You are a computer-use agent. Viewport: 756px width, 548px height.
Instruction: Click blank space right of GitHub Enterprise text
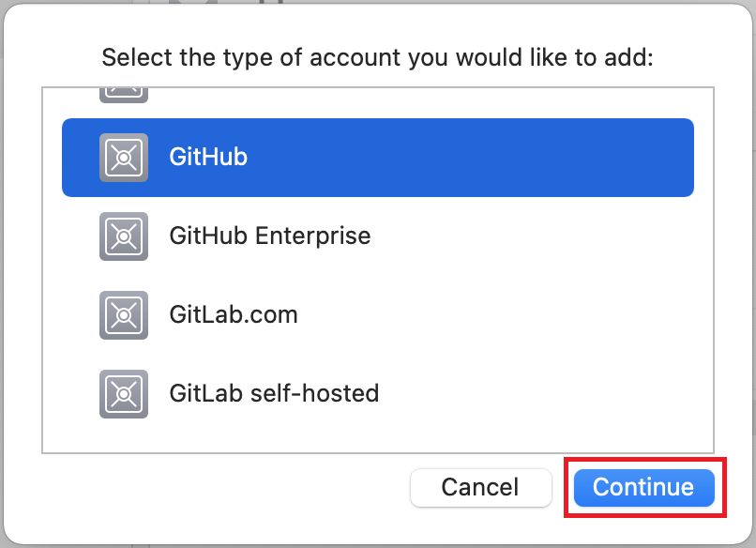(544, 236)
